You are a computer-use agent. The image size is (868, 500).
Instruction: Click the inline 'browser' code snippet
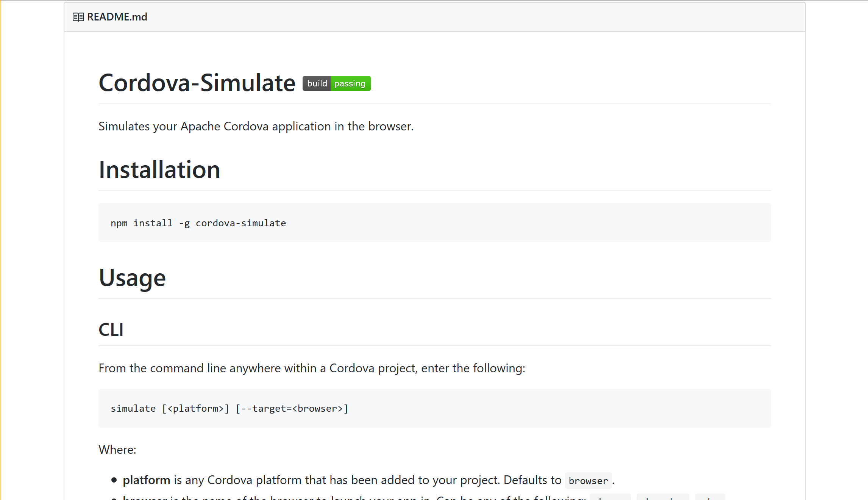click(x=588, y=481)
